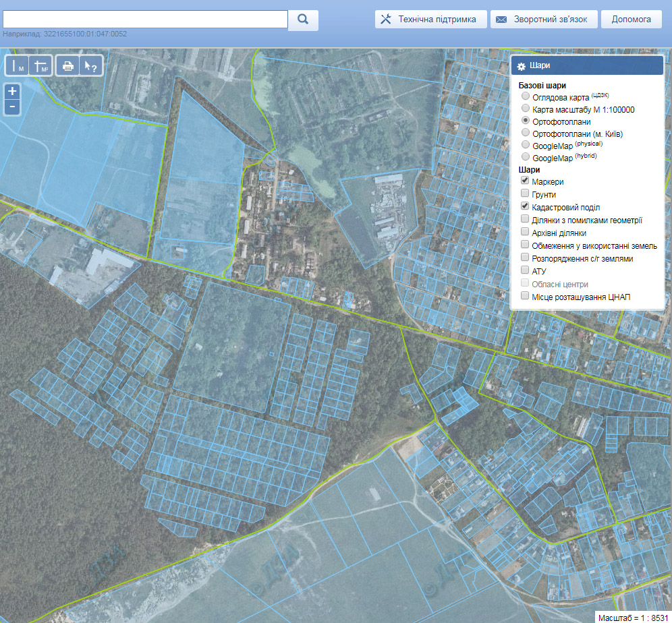Collapse the Шари panel header
672x623 pixels.
pyautogui.click(x=587, y=65)
